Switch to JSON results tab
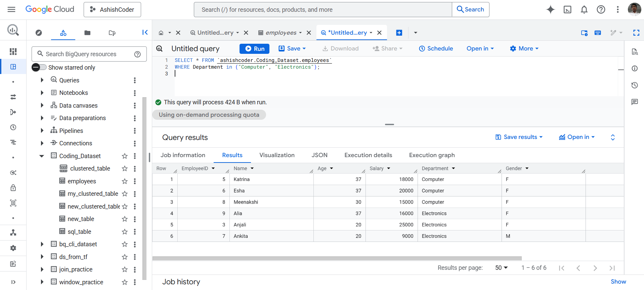 tap(319, 155)
